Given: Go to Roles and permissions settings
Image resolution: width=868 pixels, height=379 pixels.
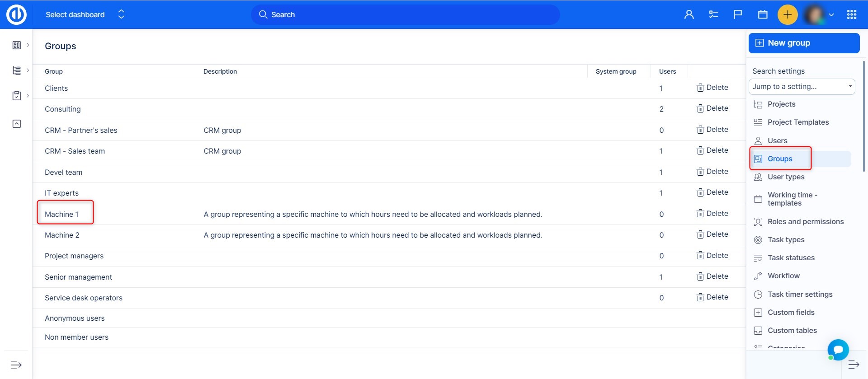Looking at the screenshot, I should tap(805, 222).
